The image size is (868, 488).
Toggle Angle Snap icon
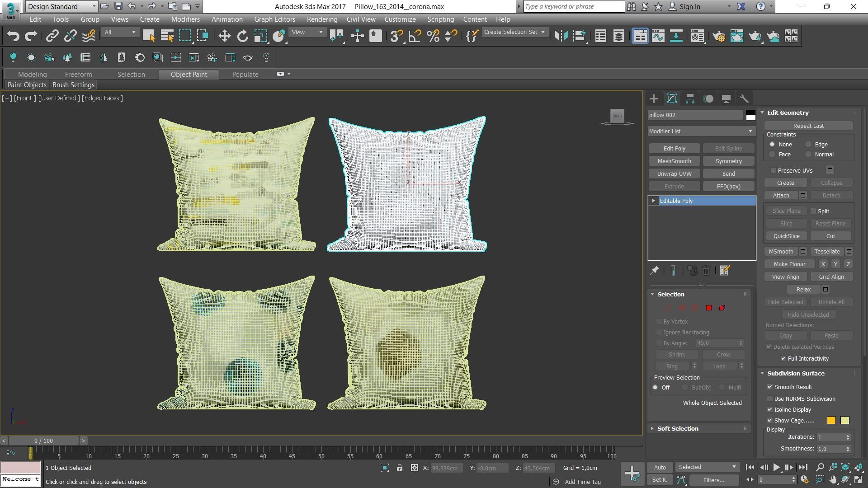[x=415, y=36]
